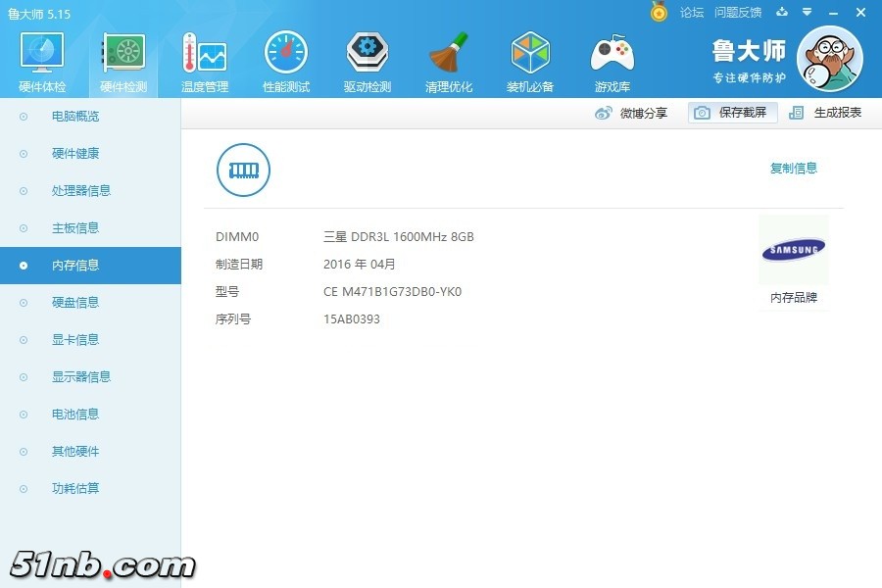Switch to 显卡信息 sidebar item
882x588 pixels.
[x=75, y=340]
